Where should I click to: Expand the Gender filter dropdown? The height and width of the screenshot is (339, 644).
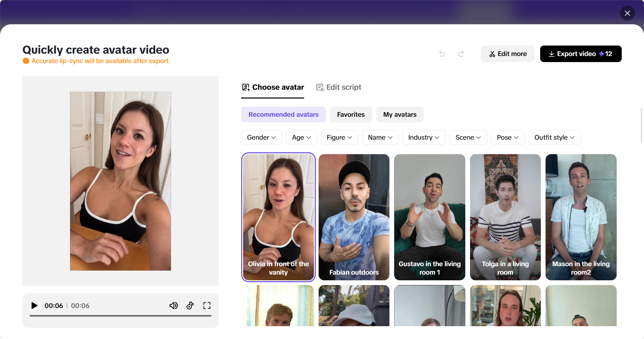click(262, 137)
